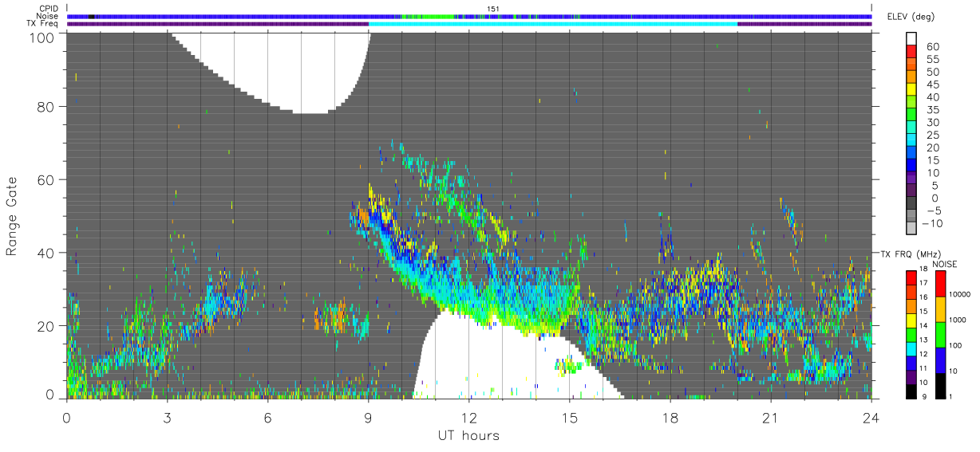Click the '151' CPID value label
Screen dimensions: 980x452
[493, 9]
